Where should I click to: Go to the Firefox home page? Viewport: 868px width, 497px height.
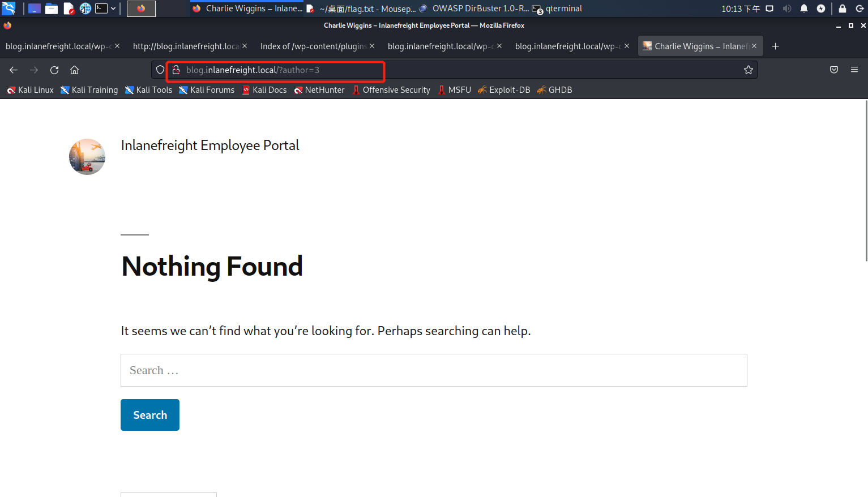[x=74, y=70]
